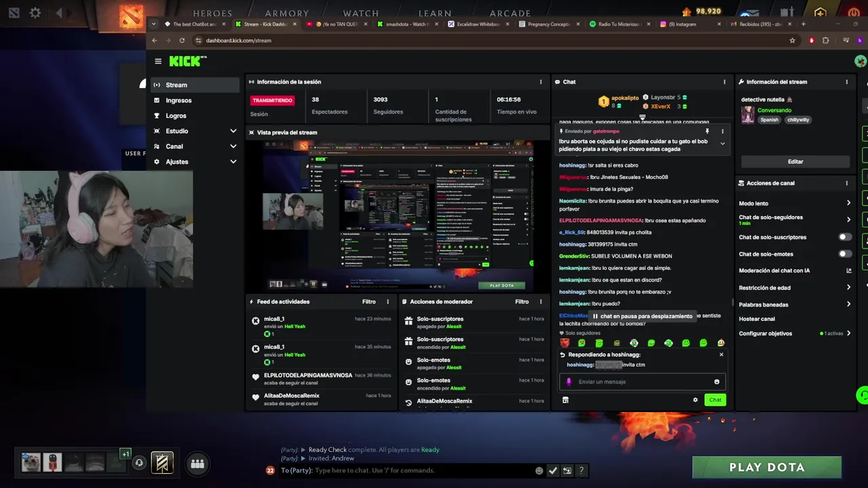Switch to the Radio Tu Misterioso tab

point(617,24)
